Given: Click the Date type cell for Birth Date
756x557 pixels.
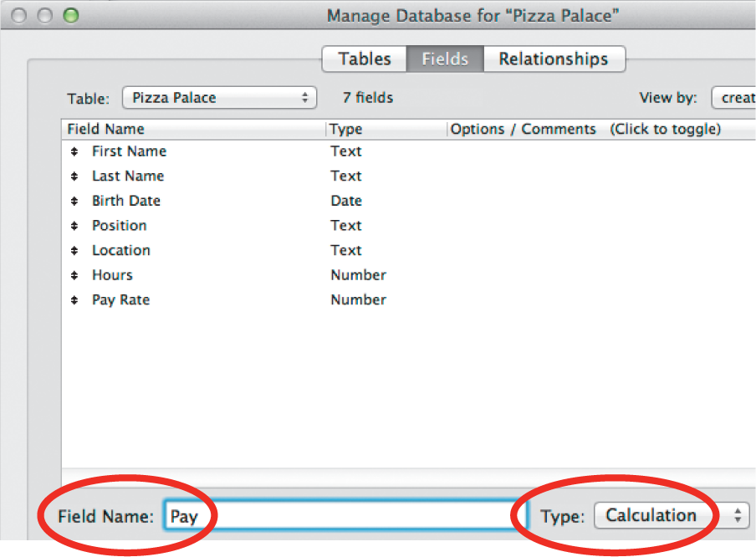Looking at the screenshot, I should [x=346, y=201].
